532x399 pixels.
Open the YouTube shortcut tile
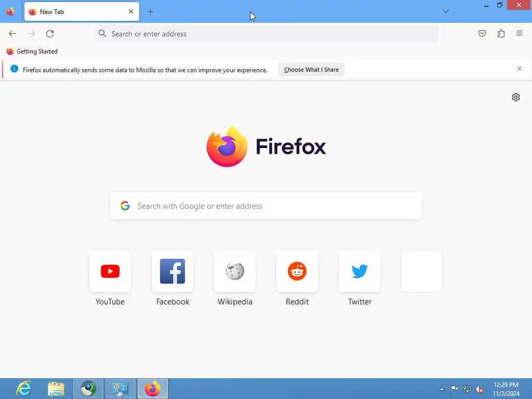pos(110,271)
